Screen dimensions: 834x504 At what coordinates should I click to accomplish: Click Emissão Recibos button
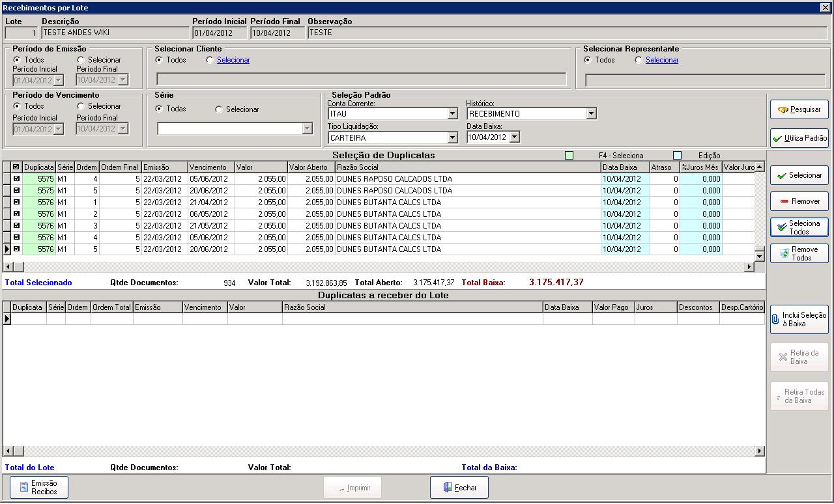pyautogui.click(x=39, y=487)
